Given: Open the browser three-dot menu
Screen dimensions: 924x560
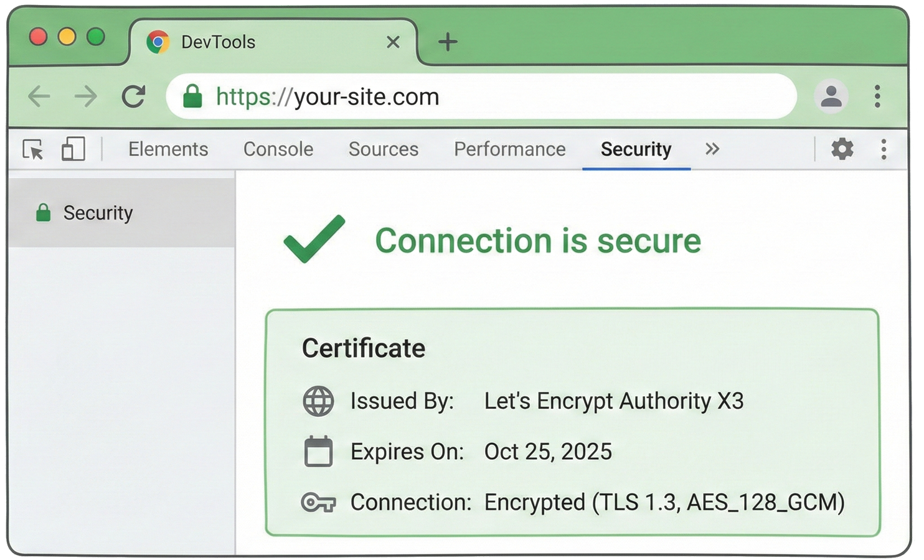Looking at the screenshot, I should [x=877, y=96].
